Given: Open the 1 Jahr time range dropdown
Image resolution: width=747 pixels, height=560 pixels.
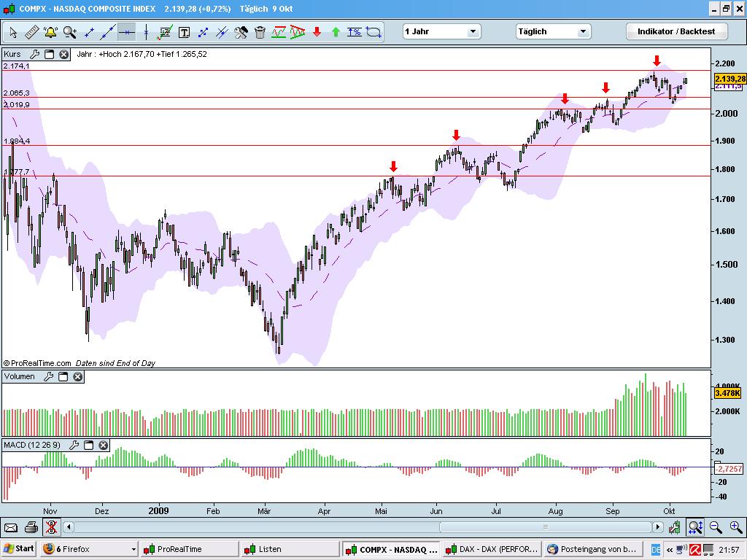Looking at the screenshot, I should tap(441, 31).
